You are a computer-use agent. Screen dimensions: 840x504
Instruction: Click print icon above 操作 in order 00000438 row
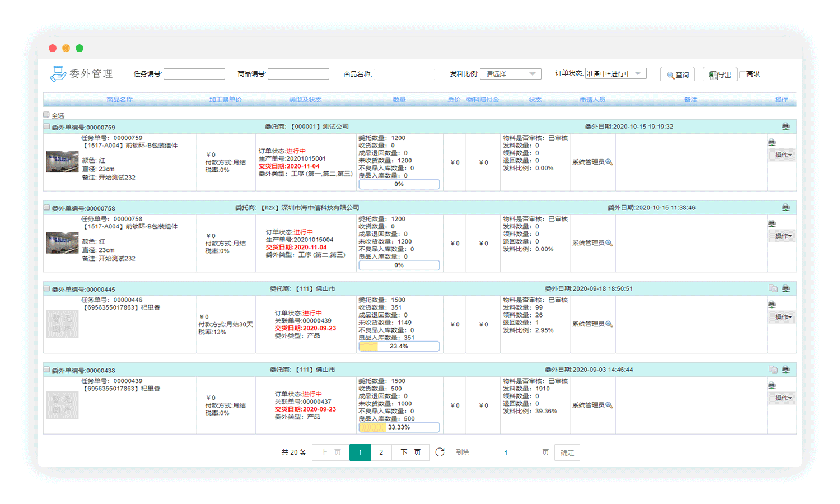point(772,385)
